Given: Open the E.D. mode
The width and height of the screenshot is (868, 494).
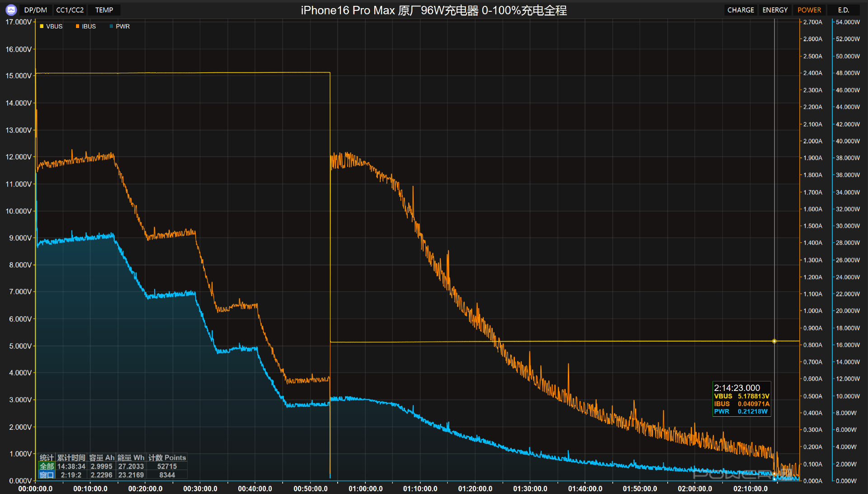Looking at the screenshot, I should [x=843, y=10].
